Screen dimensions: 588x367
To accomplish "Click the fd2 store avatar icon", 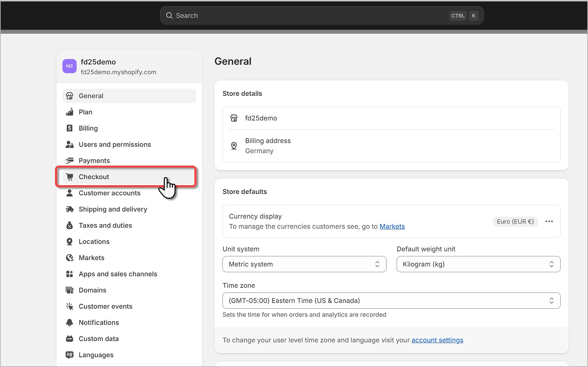I will point(69,66).
